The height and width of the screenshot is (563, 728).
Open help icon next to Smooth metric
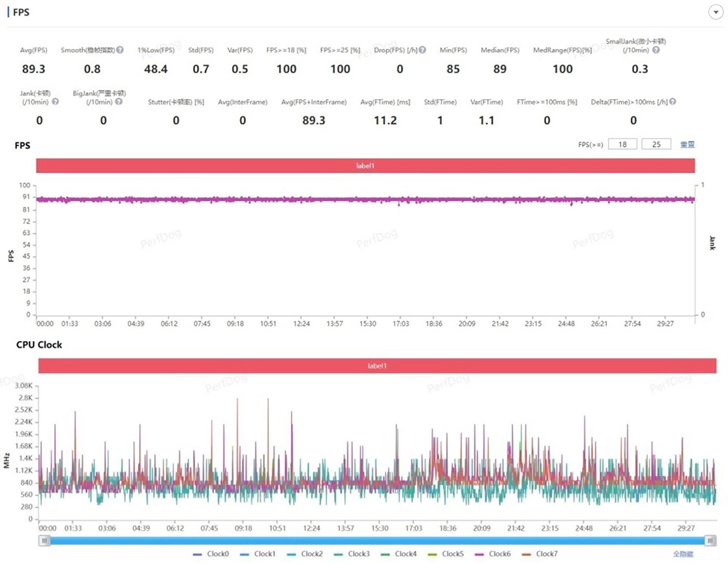120,50
